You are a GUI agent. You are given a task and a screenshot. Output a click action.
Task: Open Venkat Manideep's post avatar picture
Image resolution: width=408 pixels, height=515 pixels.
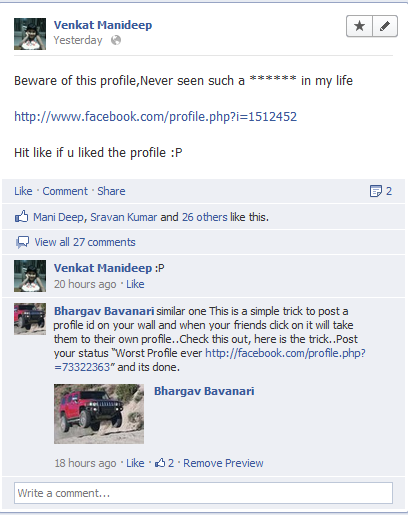click(x=30, y=34)
